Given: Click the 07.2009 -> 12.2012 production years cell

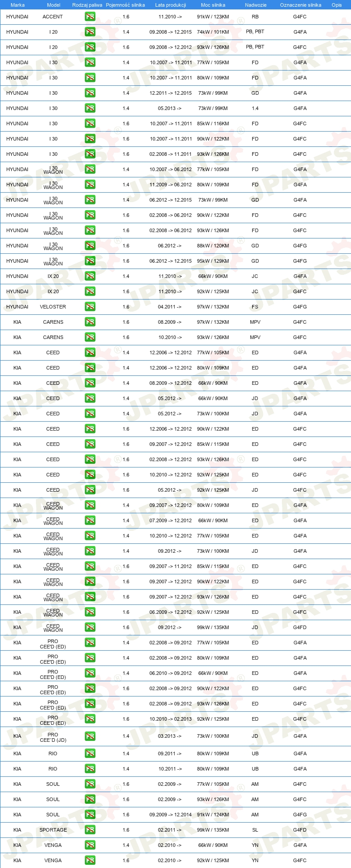Looking at the screenshot, I should point(171,520).
